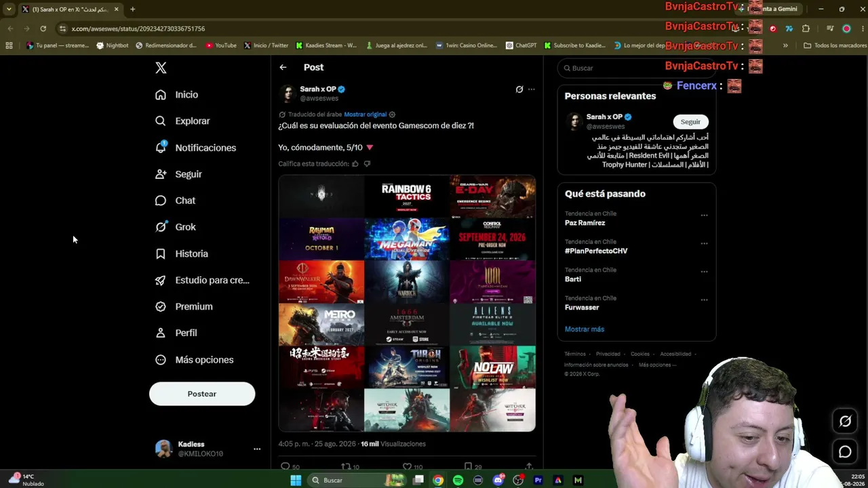
Task: Share the post with the share icon
Action: [529, 466]
